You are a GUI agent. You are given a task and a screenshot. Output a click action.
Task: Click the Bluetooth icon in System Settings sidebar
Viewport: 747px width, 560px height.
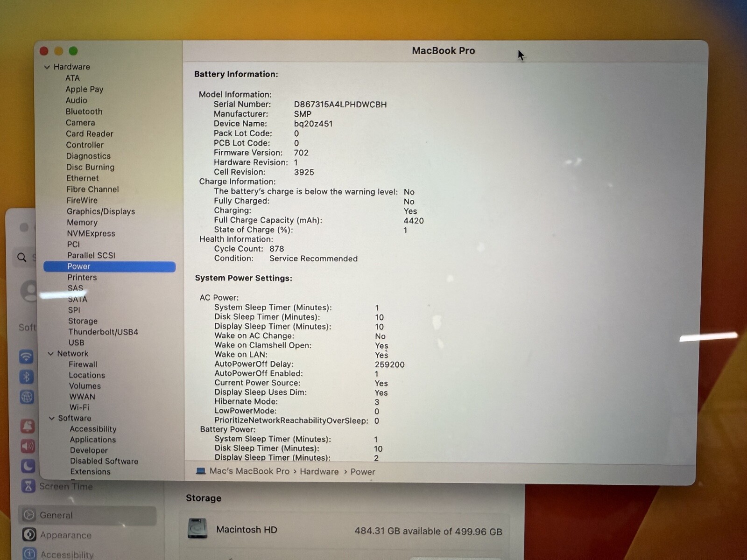(26, 377)
